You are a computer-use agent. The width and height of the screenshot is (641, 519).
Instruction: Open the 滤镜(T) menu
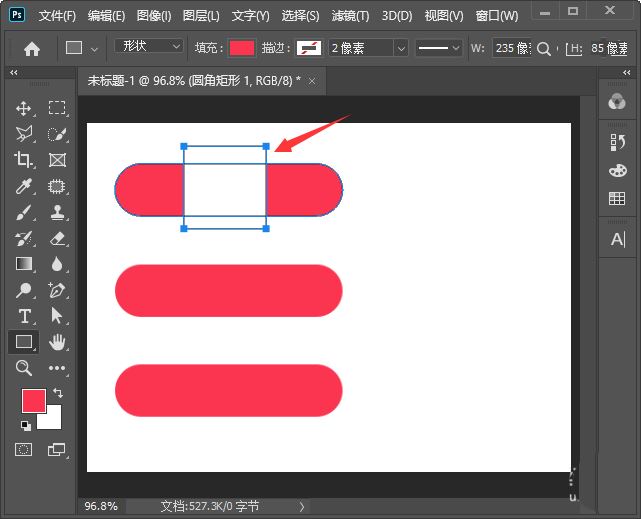(350, 16)
